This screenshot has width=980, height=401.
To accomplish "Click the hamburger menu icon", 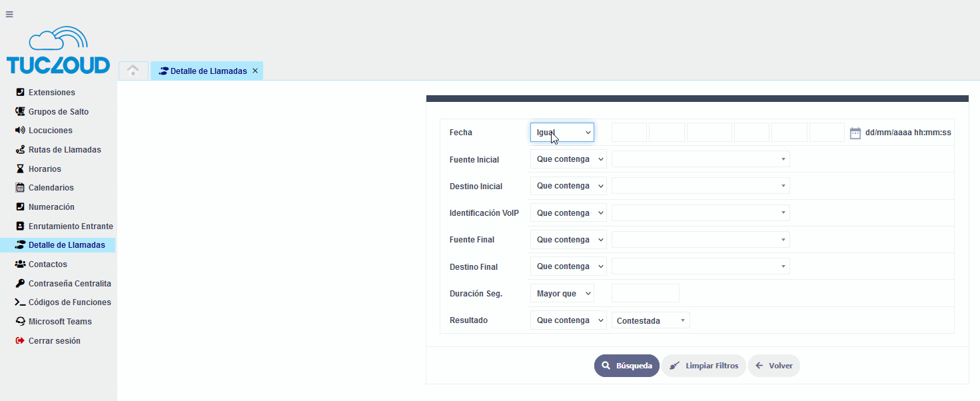I will pos(9,14).
